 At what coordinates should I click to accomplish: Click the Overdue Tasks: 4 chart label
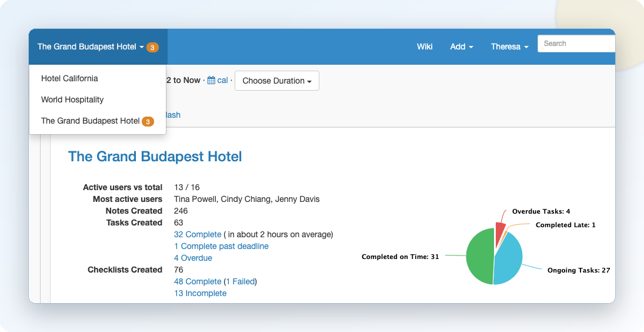541,211
